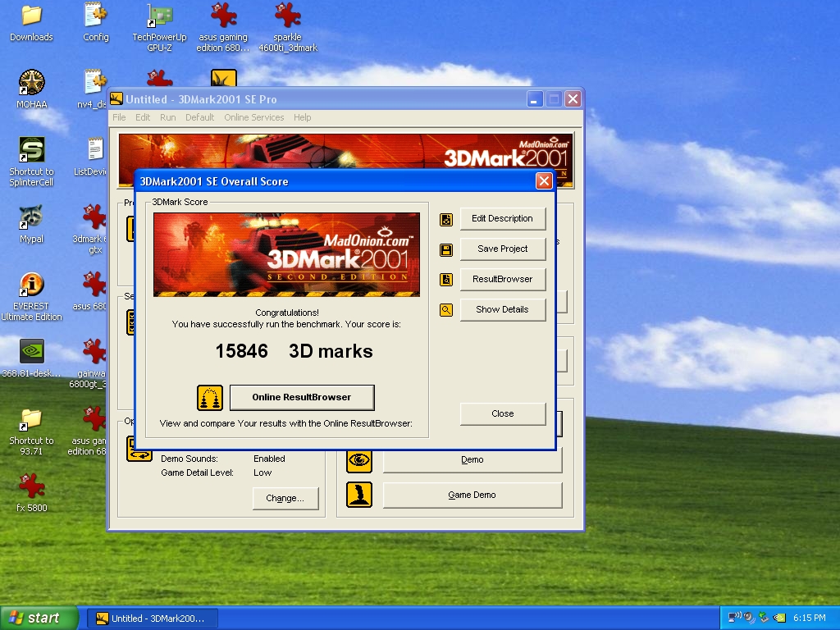Click the Show Details button
Screen dimensions: 840x630
click(x=503, y=309)
